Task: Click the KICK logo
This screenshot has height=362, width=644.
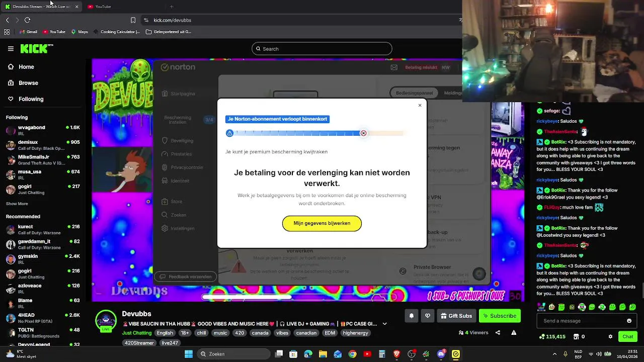Action: (36, 48)
